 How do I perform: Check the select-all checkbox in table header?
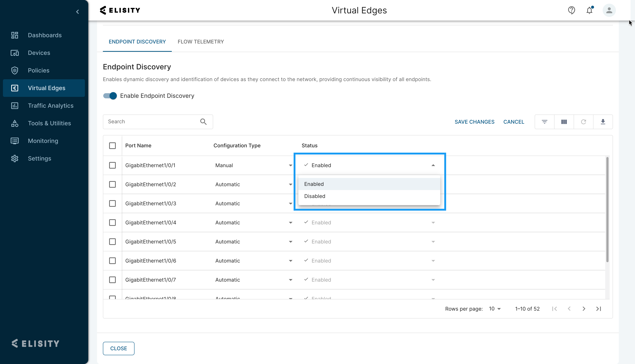click(x=113, y=145)
